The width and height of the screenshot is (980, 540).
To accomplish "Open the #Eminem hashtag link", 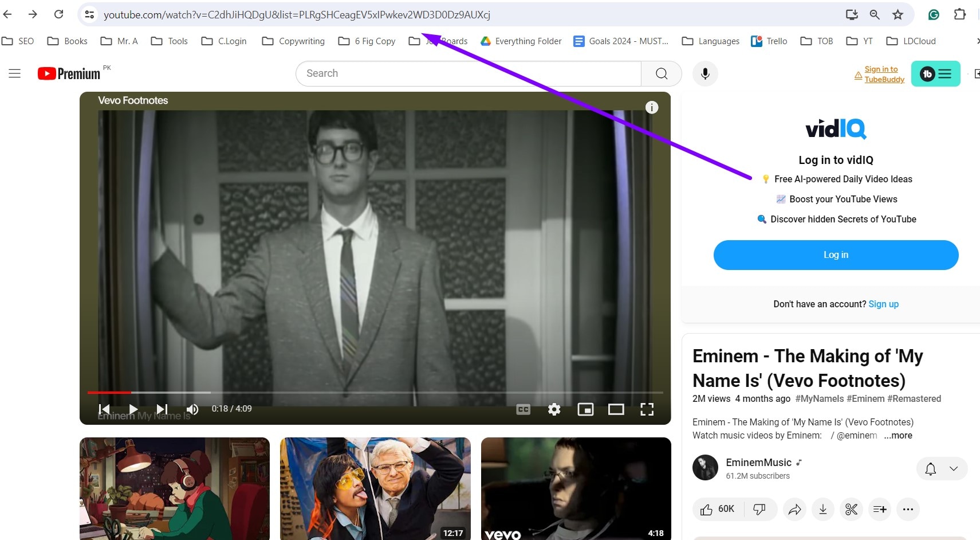I will [865, 399].
